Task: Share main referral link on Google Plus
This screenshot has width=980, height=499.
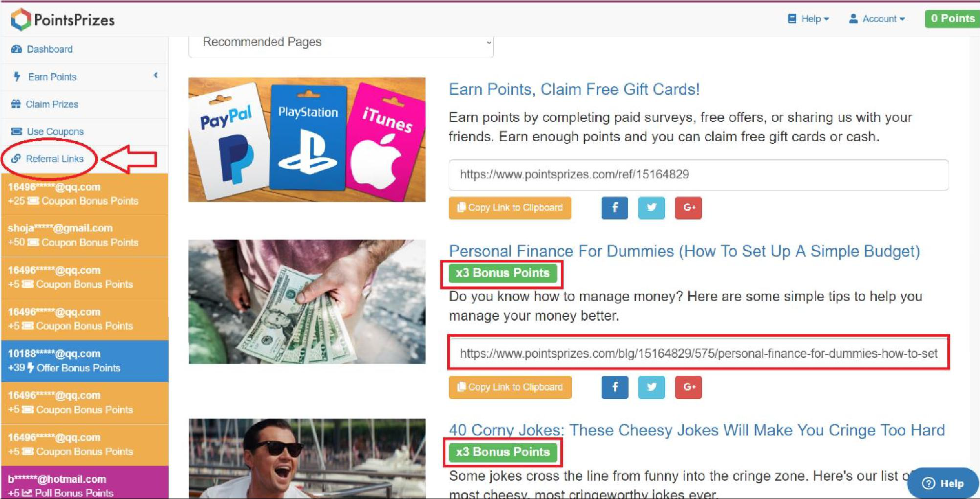Action: (688, 208)
